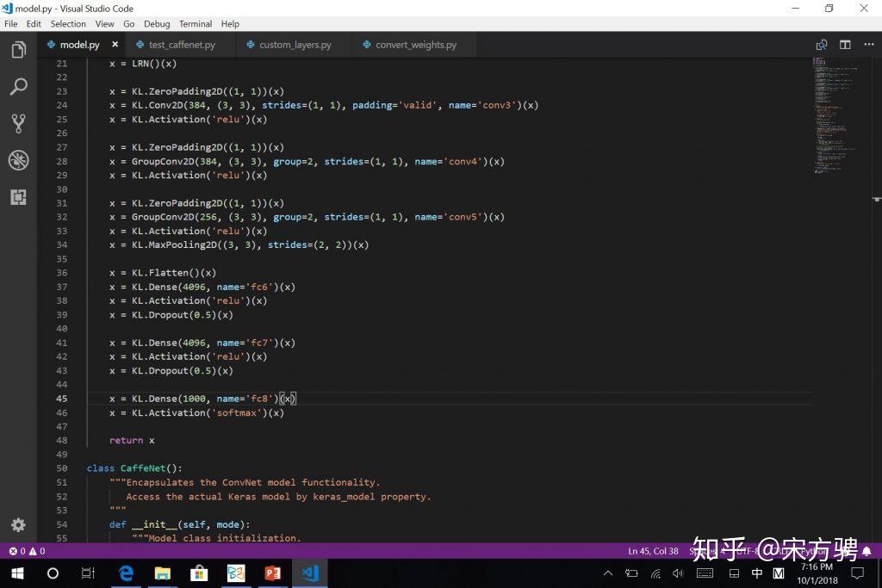Open the File menu

pyautogui.click(x=10, y=23)
